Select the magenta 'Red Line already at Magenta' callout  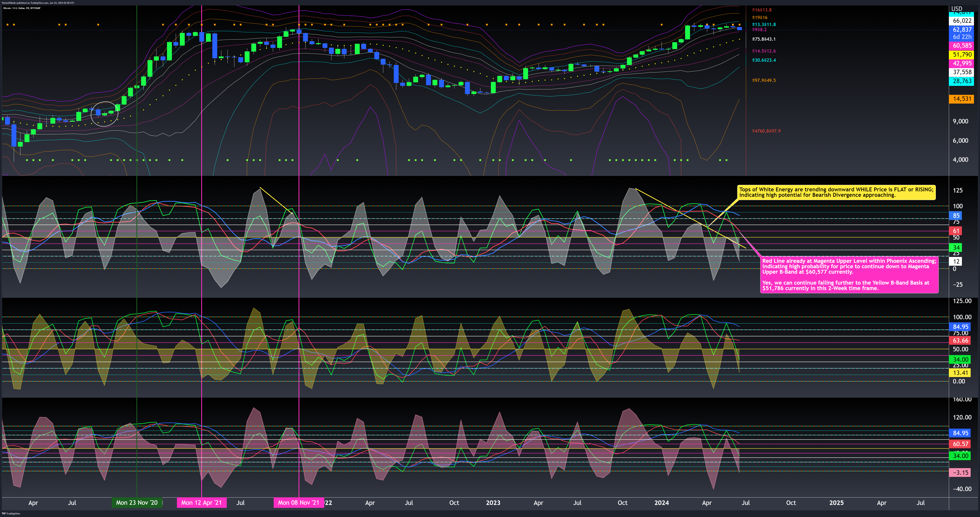click(849, 275)
